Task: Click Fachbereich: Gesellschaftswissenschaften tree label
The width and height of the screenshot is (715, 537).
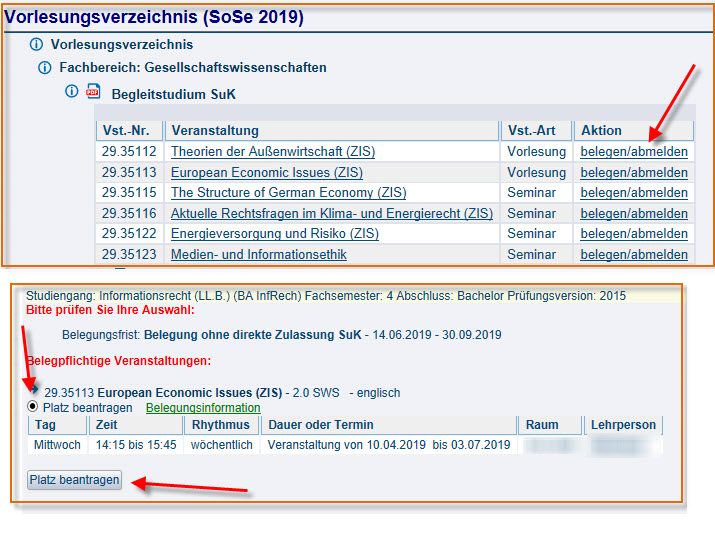Action: click(x=193, y=67)
